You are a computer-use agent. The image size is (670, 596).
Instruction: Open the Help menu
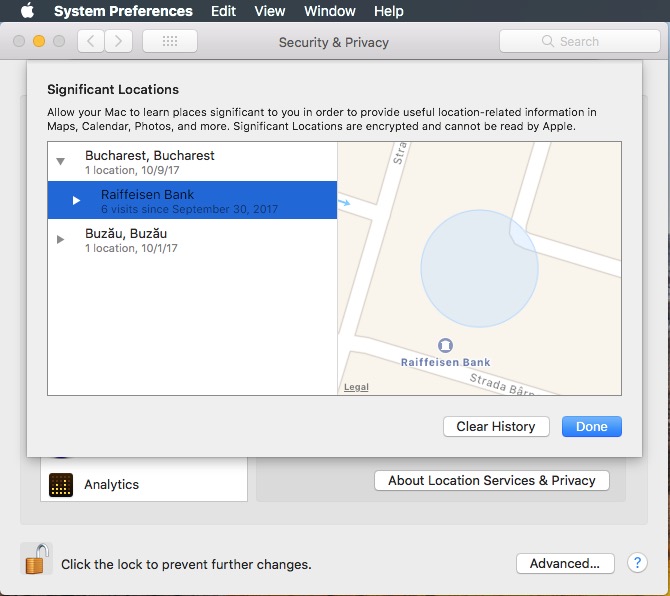click(x=388, y=11)
